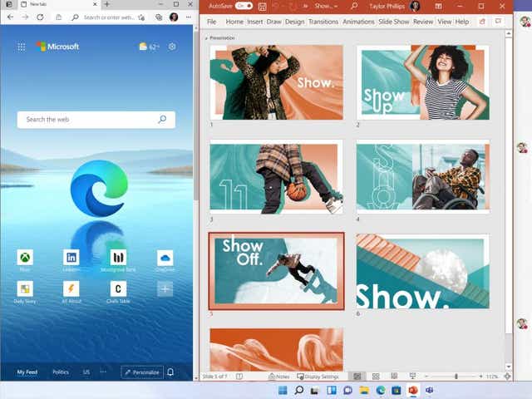The image size is (532, 399).
Task: Select slide 3 basketball thumbnail
Action: [276, 177]
